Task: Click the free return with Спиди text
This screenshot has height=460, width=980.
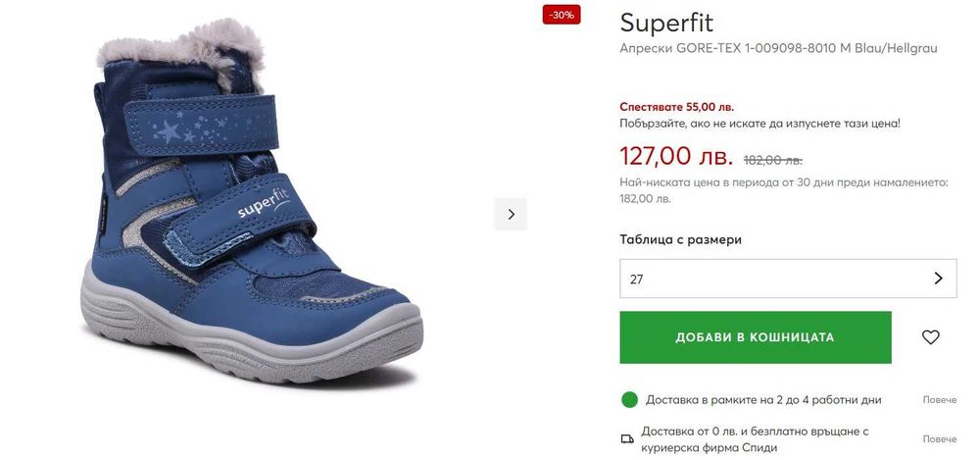Action: click(x=755, y=439)
